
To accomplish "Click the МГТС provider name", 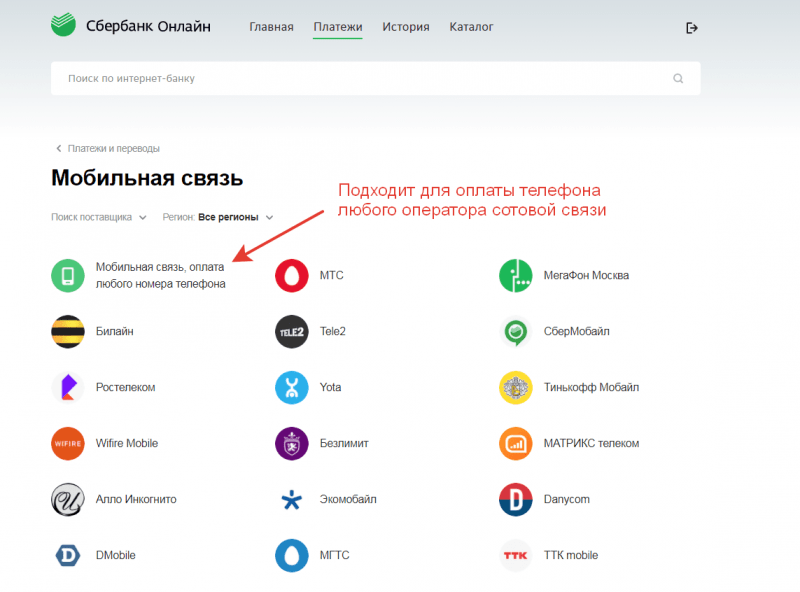I will (x=335, y=555).
